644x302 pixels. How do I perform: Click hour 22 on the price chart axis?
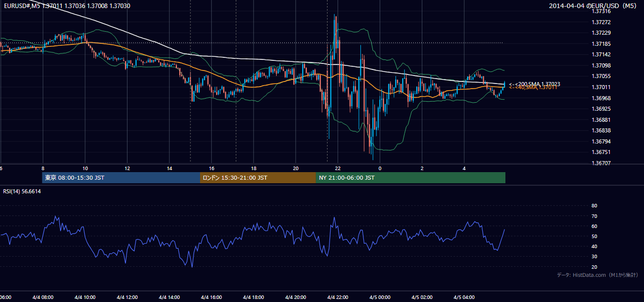pyautogui.click(x=338, y=169)
